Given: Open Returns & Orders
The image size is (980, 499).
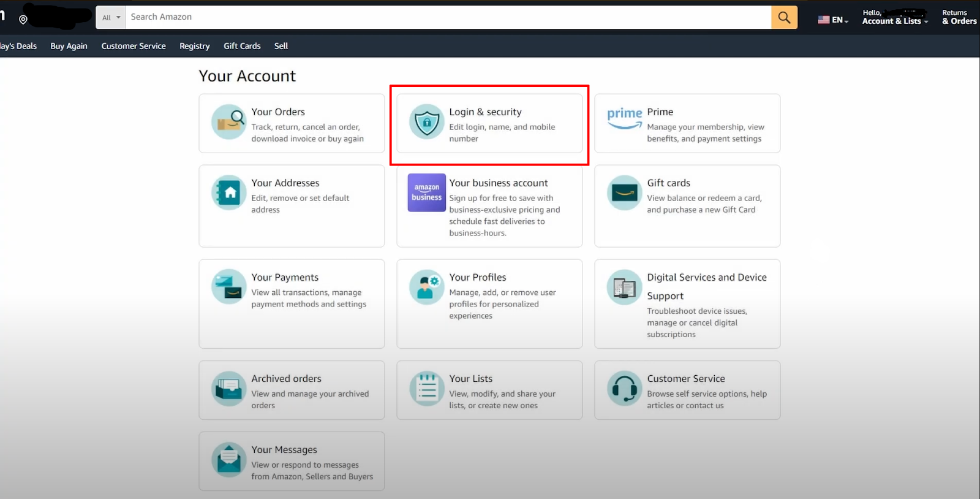Looking at the screenshot, I should pyautogui.click(x=959, y=17).
